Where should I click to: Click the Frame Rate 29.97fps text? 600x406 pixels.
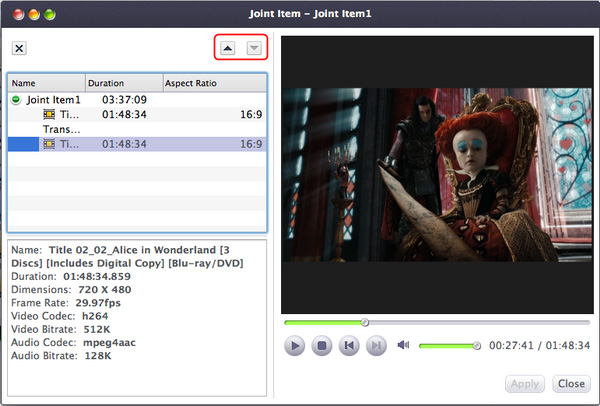click(x=66, y=303)
